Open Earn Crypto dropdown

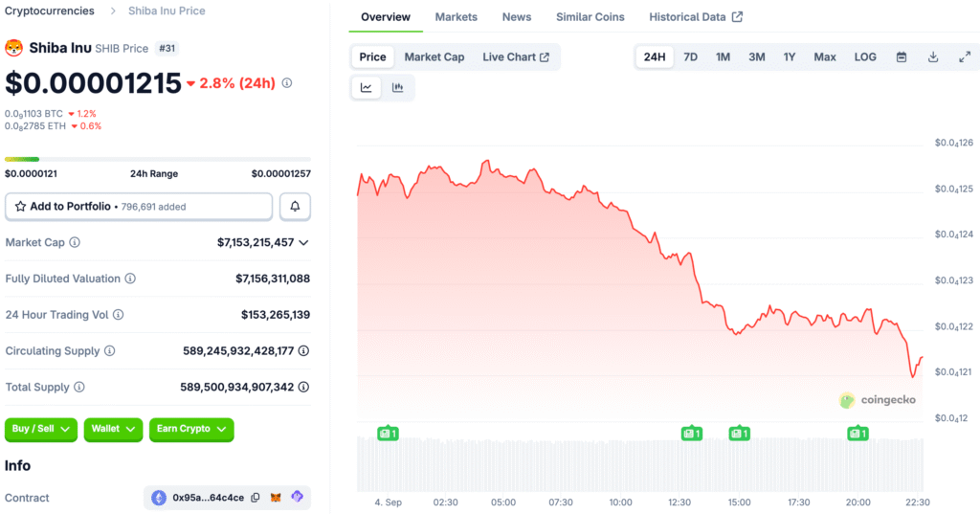click(191, 429)
